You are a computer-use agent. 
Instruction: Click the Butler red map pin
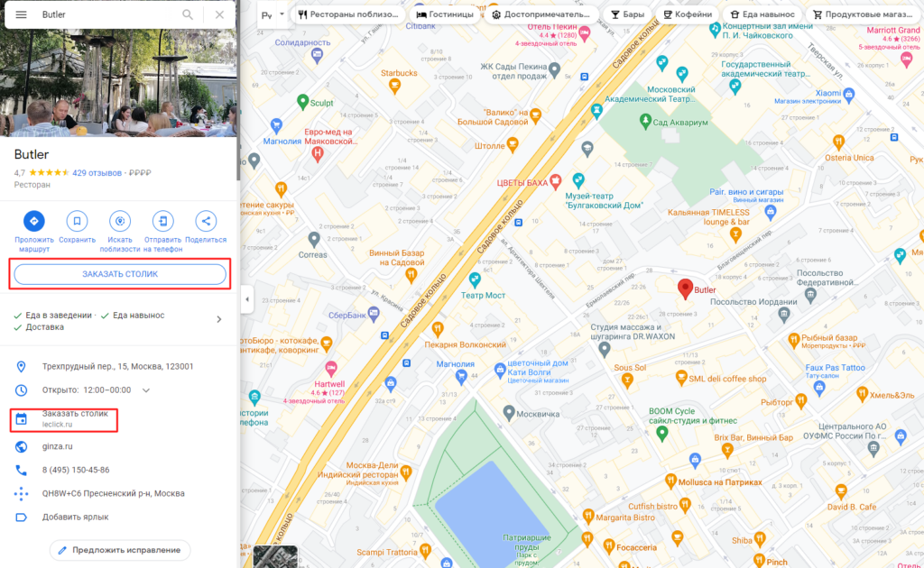click(685, 289)
